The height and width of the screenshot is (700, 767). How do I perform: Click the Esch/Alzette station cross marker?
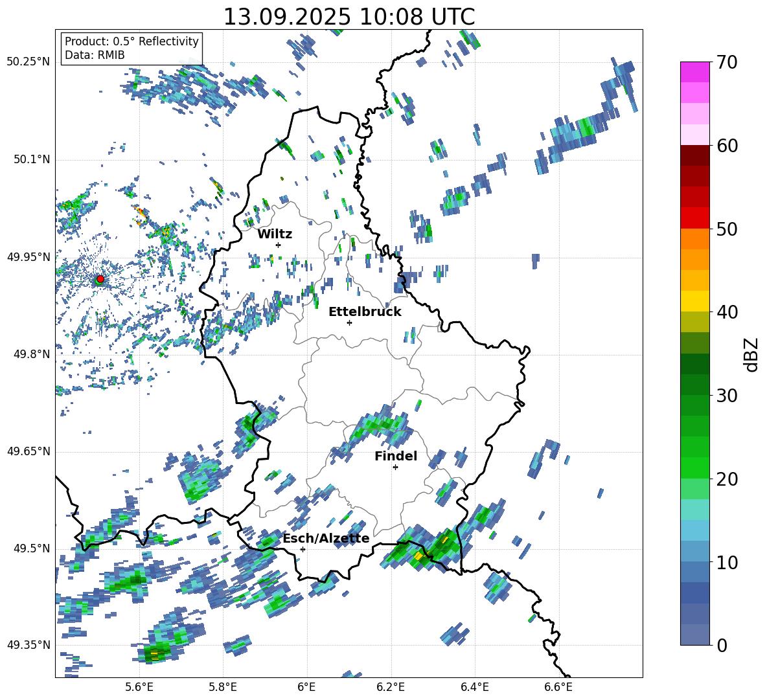(x=303, y=549)
